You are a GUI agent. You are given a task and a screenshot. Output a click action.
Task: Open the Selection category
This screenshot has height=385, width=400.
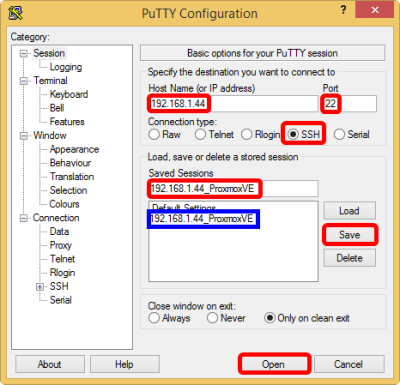68,190
